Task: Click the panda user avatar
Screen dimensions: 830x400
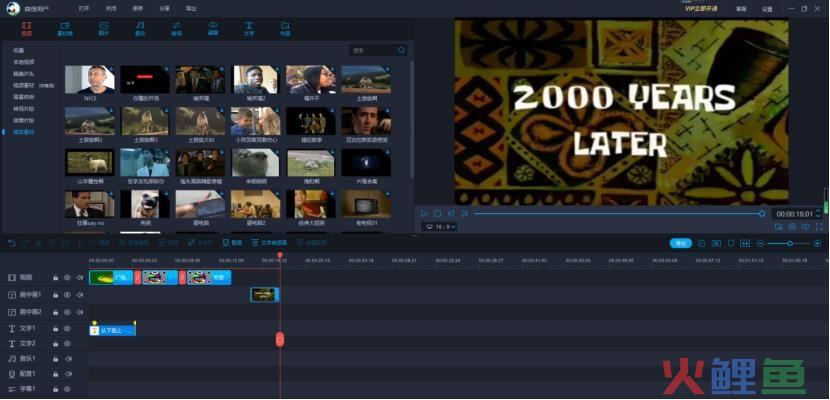Action: pos(13,8)
